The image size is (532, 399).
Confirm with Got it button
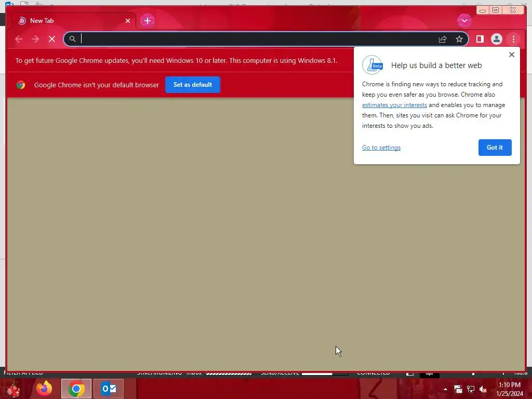[495, 147]
